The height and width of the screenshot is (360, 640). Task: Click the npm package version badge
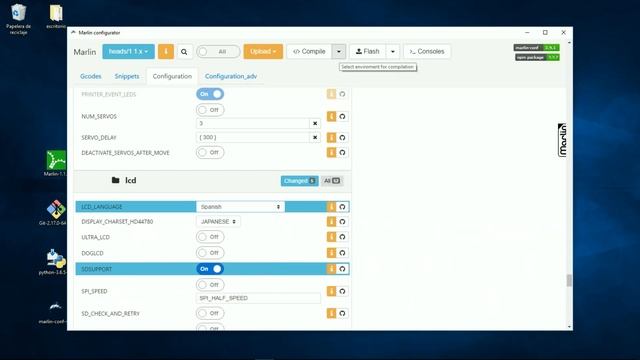coord(537,58)
